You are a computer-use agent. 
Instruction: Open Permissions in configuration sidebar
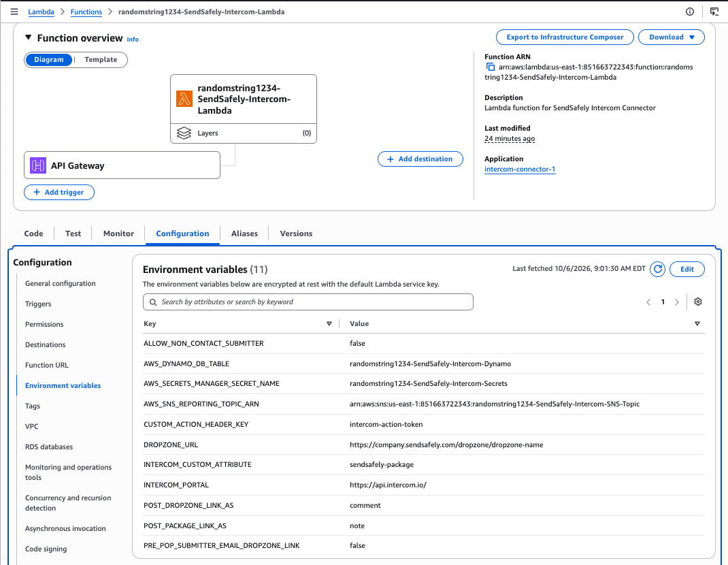[44, 324]
